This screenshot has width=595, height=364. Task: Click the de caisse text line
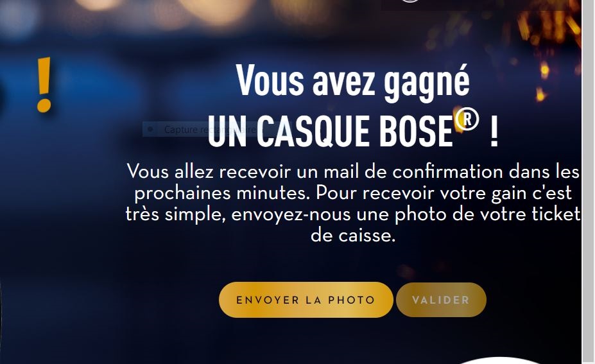pos(353,236)
